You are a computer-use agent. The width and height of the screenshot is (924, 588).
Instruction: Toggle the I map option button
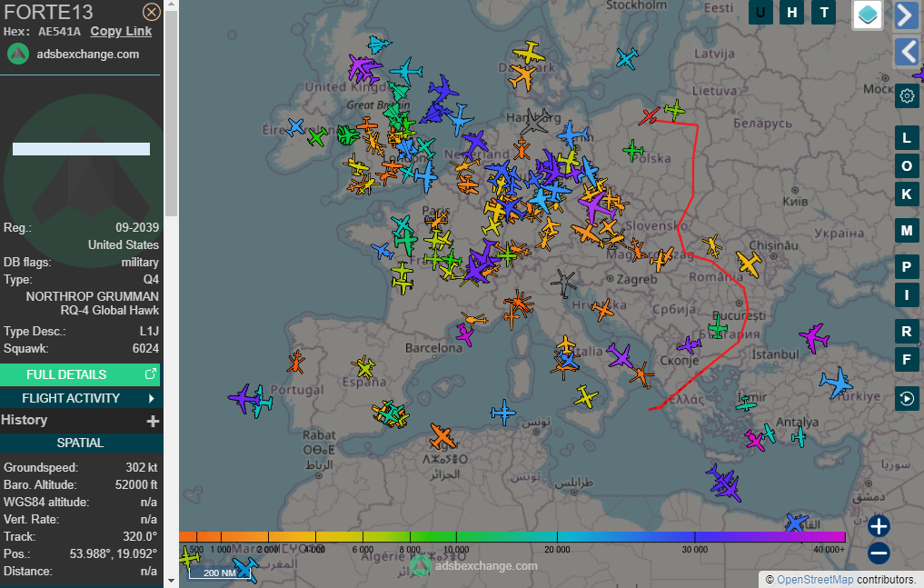point(907,294)
